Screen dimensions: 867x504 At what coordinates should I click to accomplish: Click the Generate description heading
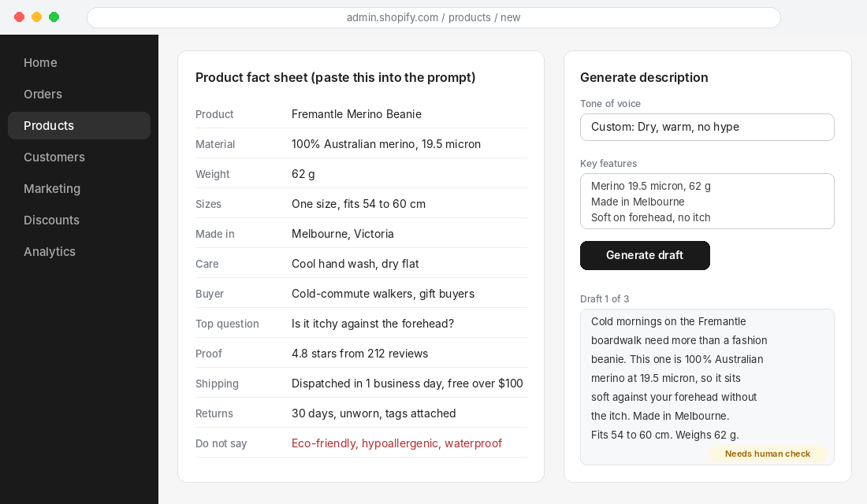644,77
